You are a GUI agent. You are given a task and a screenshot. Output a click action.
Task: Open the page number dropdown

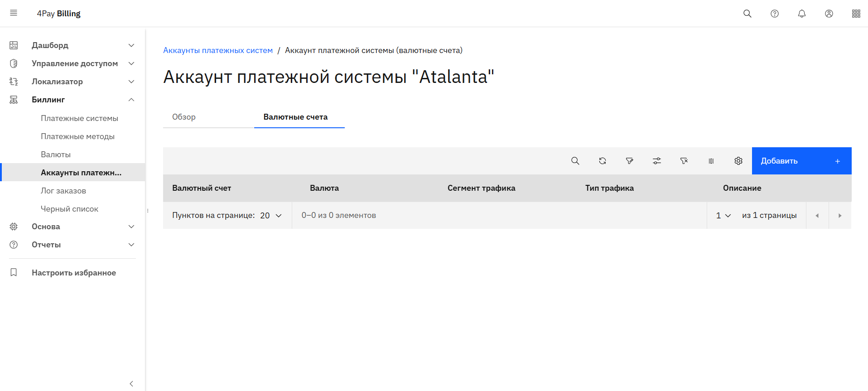pos(723,216)
